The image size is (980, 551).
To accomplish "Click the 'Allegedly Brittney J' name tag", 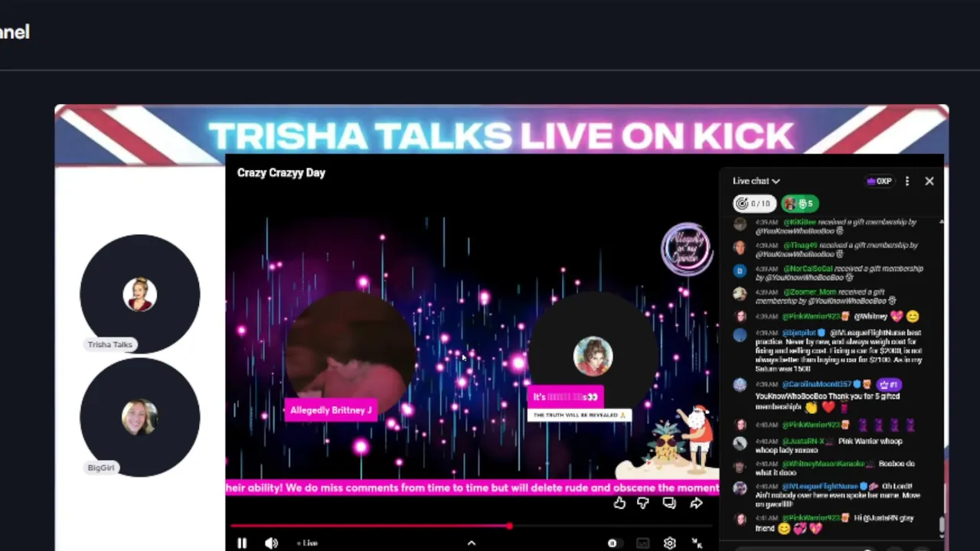I will coord(331,410).
